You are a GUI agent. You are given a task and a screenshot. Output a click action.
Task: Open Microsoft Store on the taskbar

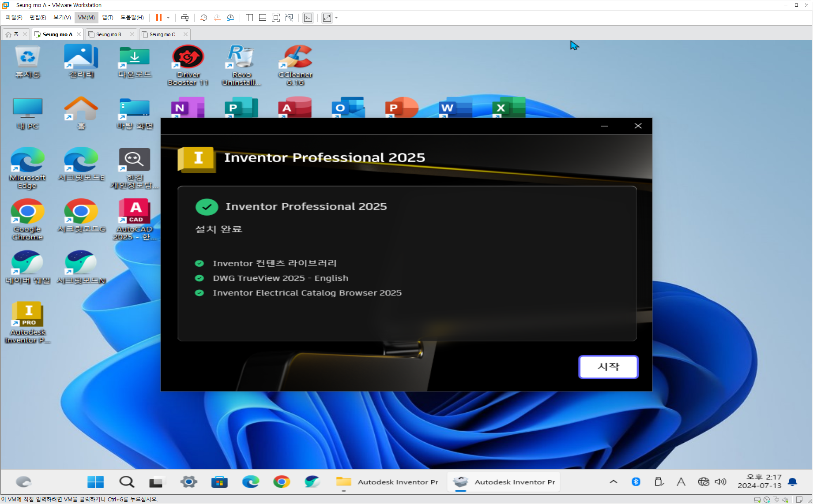(x=219, y=482)
